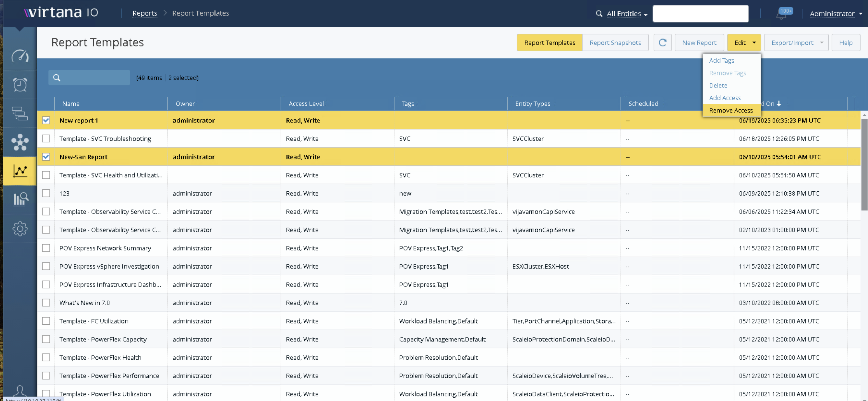The image size is (868, 401).
Task: Check the What's New in 7.0 checkbox
Action: [x=46, y=302]
